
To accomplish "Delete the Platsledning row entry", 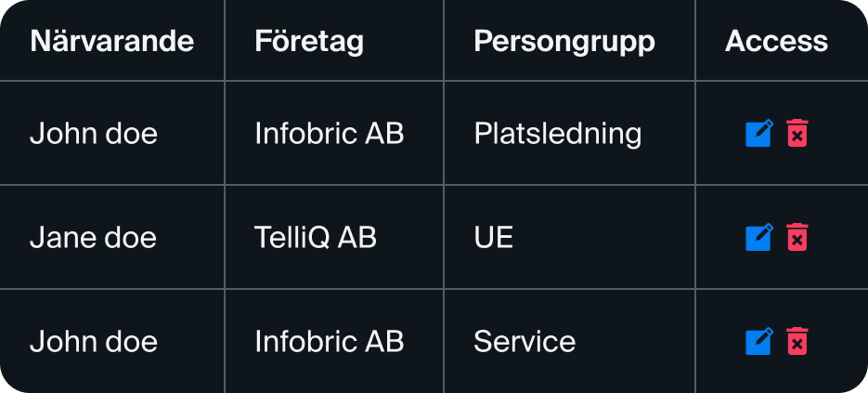I will pos(797,134).
